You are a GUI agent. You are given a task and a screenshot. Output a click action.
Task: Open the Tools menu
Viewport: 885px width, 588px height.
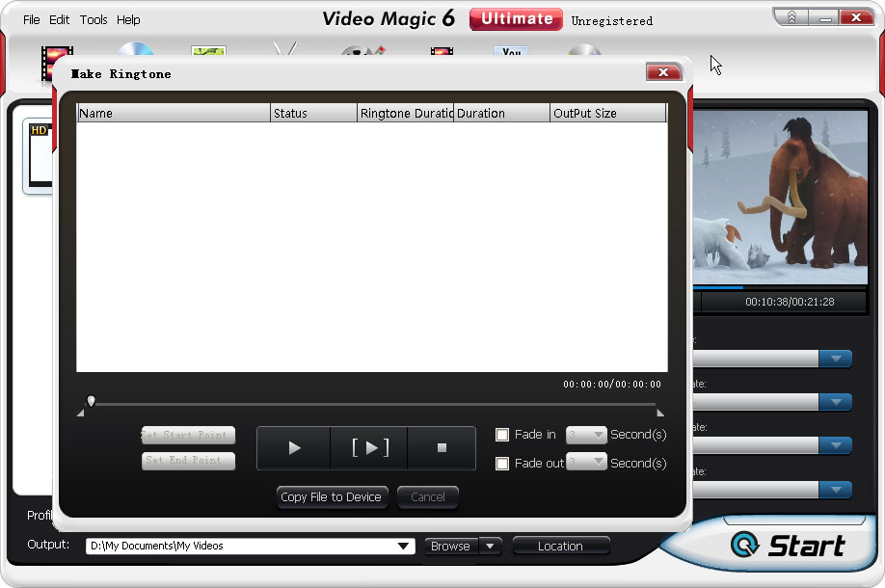point(94,19)
